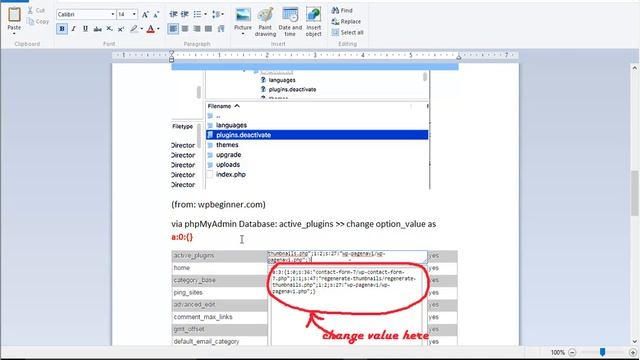The image size is (640, 360).
Task: Place cursor in '(from: wpbeginner.com)' line
Action: click(218, 204)
